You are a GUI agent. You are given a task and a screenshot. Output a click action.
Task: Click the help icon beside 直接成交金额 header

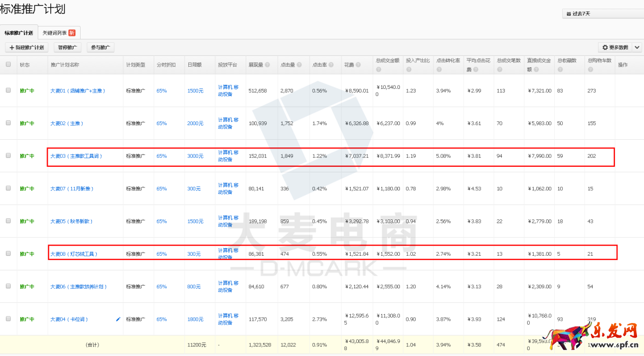[x=536, y=69]
